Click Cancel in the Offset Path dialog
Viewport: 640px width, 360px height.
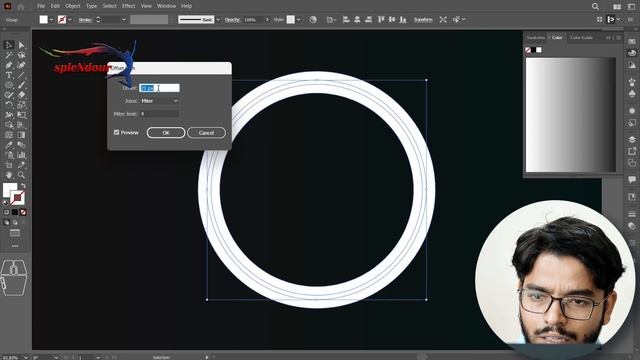[x=206, y=133]
